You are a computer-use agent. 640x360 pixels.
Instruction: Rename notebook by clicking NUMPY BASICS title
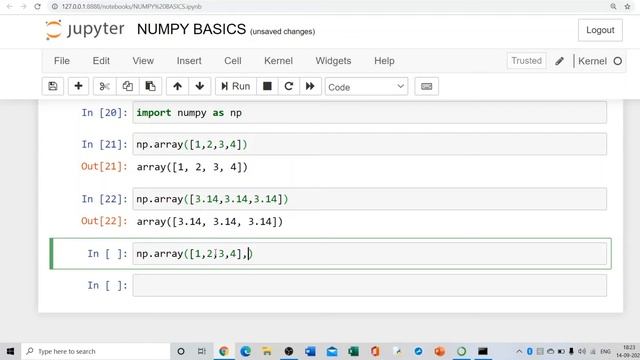(x=191, y=29)
